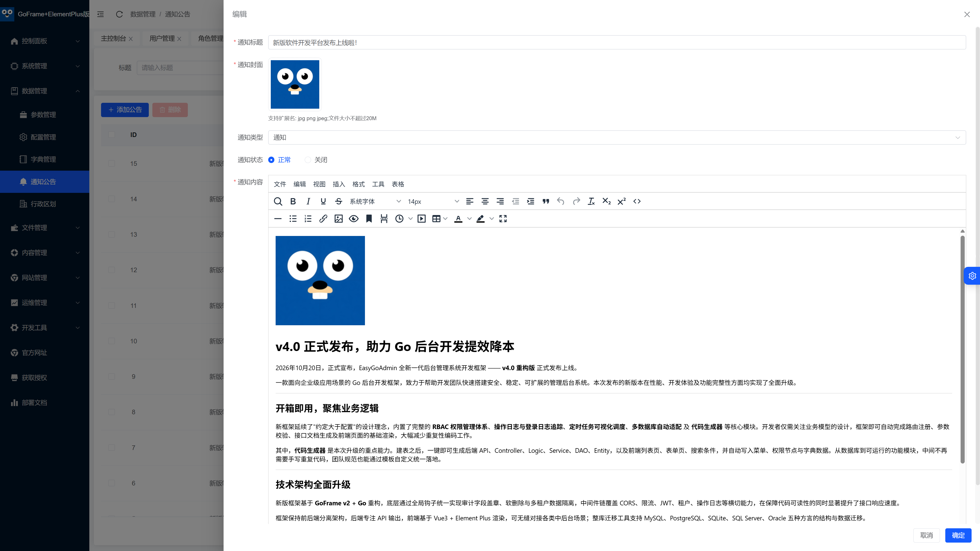Collapse the 数据管理 sidebar menu
The height and width of the screenshot is (551, 980).
[x=45, y=91]
